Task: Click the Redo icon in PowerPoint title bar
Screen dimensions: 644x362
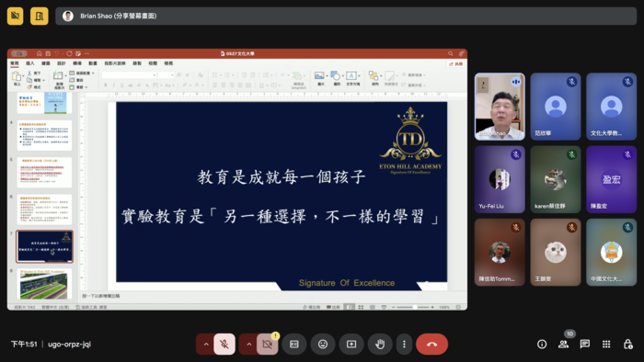Action: point(69,53)
